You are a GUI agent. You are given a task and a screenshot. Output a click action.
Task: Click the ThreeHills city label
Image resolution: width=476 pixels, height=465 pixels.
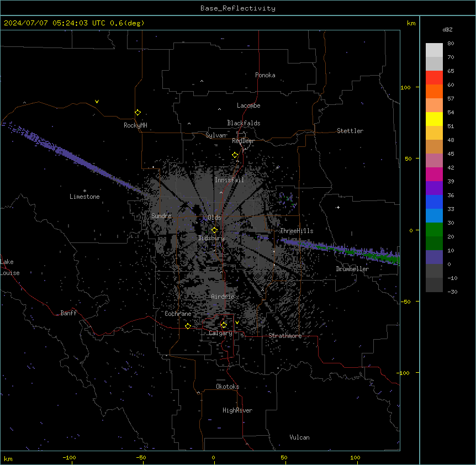tap(297, 231)
